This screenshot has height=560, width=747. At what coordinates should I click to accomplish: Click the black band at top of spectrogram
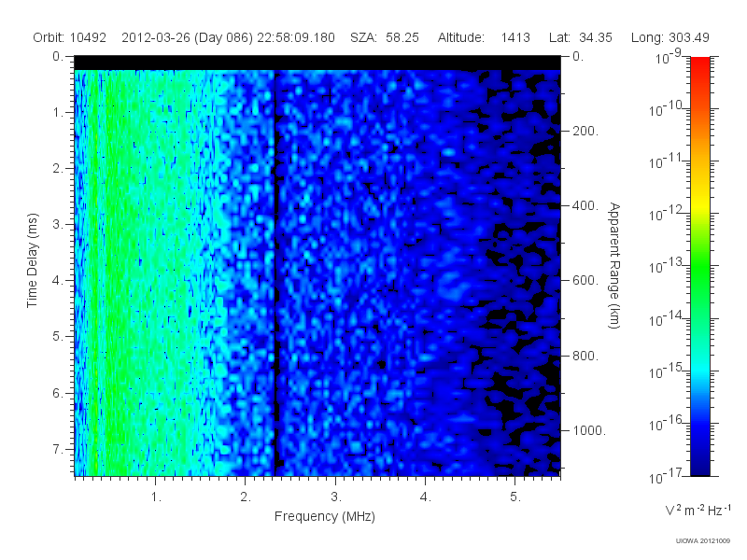point(317,63)
